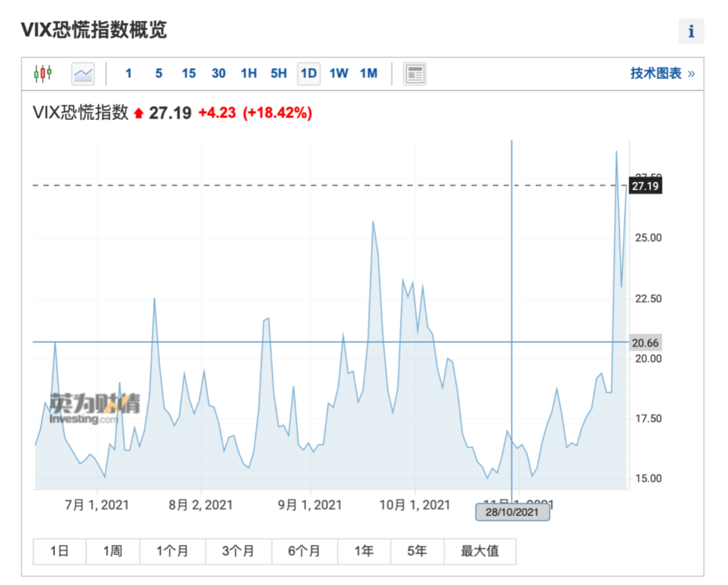Click the (+18.42%) percent change

point(278,113)
